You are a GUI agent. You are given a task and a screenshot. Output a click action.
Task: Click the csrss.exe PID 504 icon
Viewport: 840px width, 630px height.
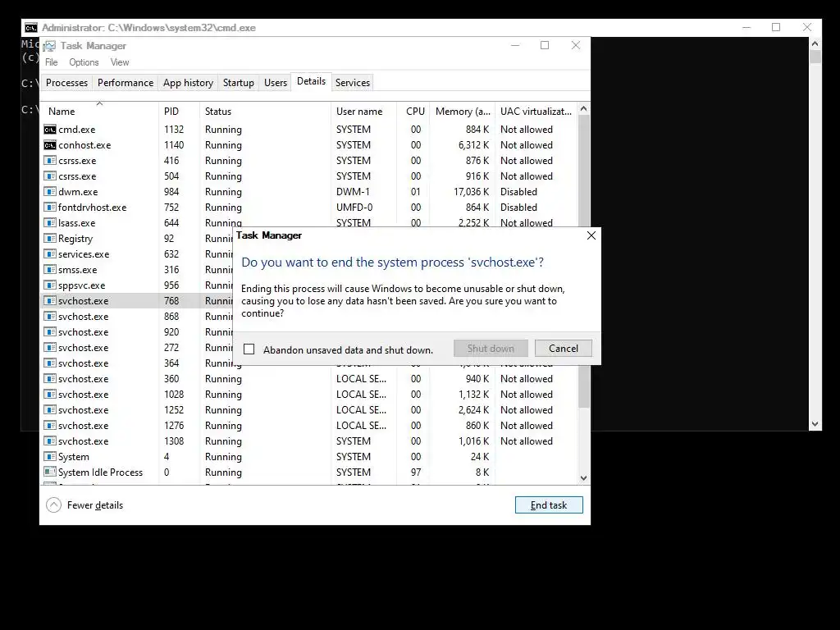click(50, 176)
